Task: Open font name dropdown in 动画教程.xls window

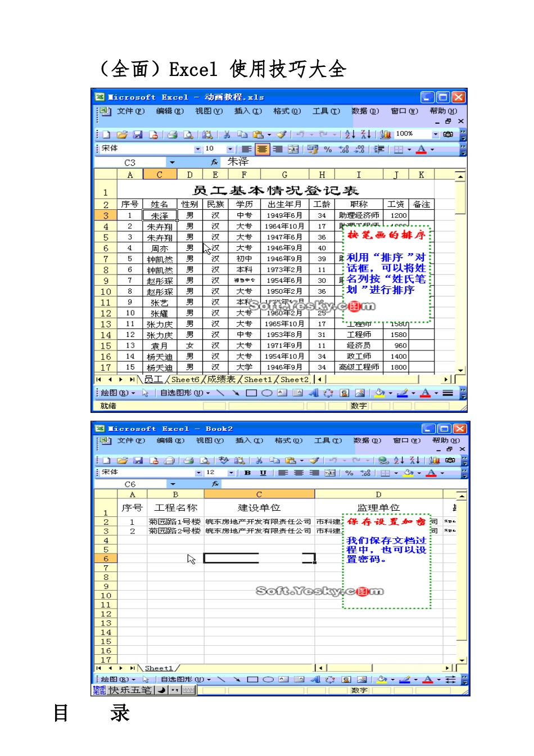Action: coord(198,149)
